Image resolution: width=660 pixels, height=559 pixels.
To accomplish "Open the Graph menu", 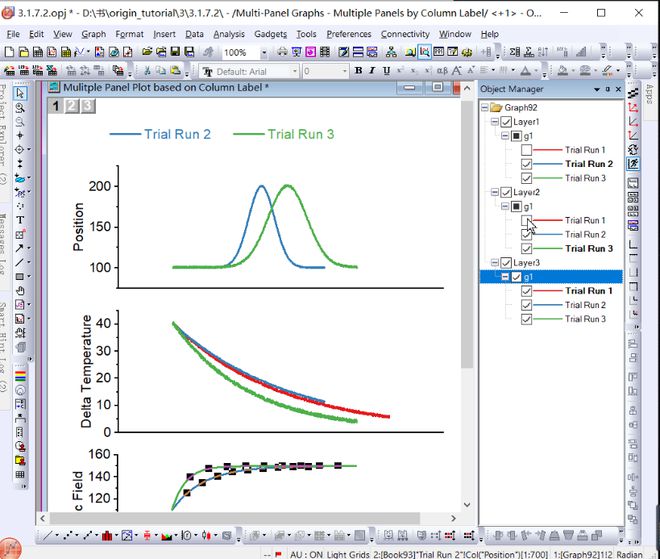I will [93, 34].
